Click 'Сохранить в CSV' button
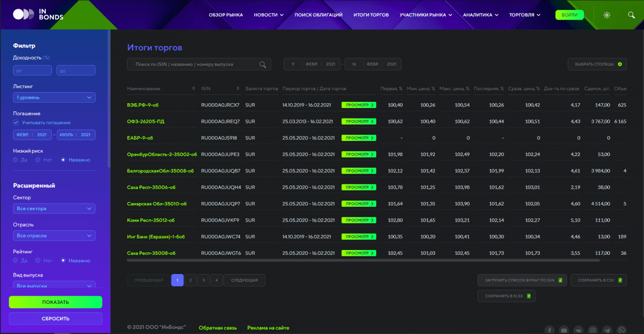Screen dimensions: 644x334 point(598,280)
